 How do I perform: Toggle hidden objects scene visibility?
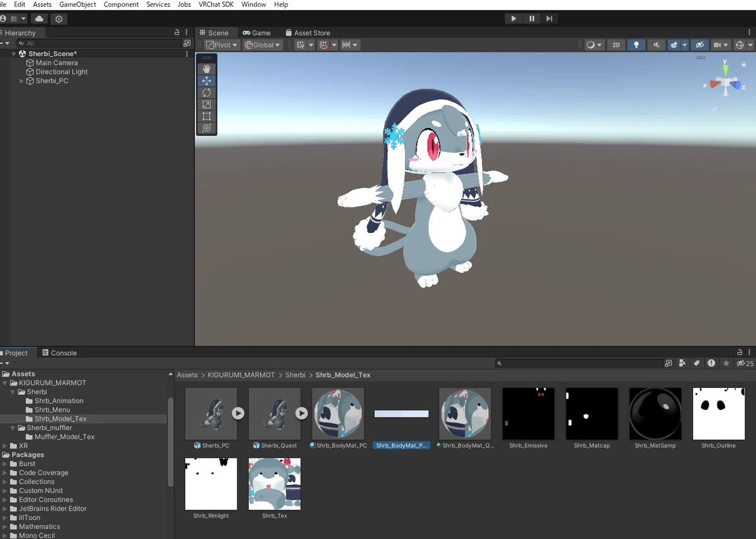[699, 45]
